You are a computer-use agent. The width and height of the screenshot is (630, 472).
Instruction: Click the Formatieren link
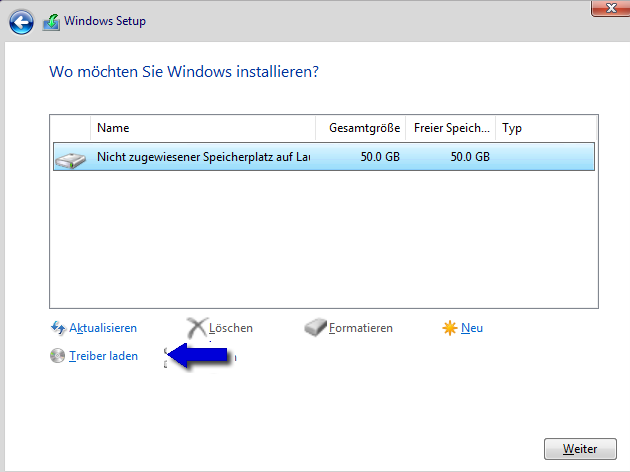(360, 328)
